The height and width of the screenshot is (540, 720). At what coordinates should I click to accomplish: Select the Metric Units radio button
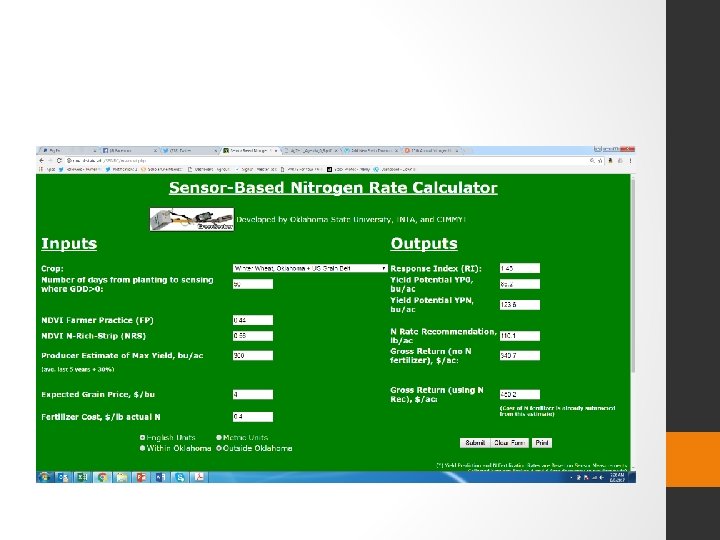tap(219, 438)
